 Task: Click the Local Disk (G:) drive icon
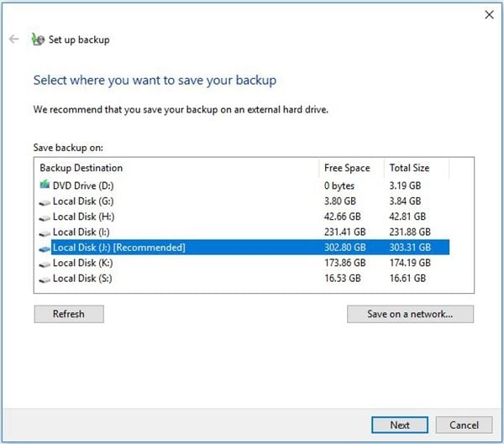point(45,201)
